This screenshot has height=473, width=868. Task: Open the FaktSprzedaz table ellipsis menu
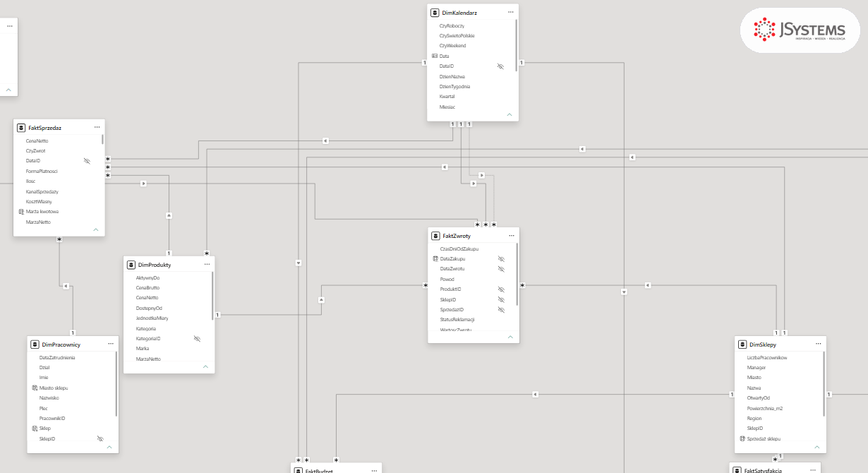97,127
